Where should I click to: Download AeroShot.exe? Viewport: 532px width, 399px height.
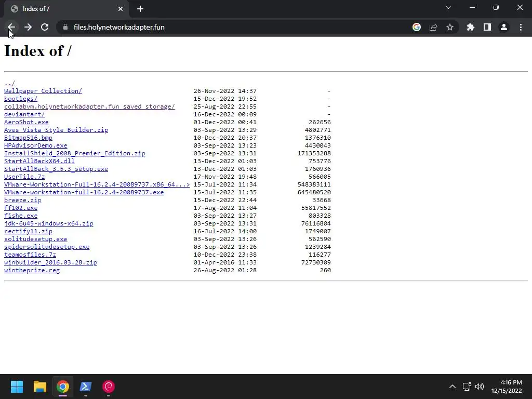[x=26, y=122]
